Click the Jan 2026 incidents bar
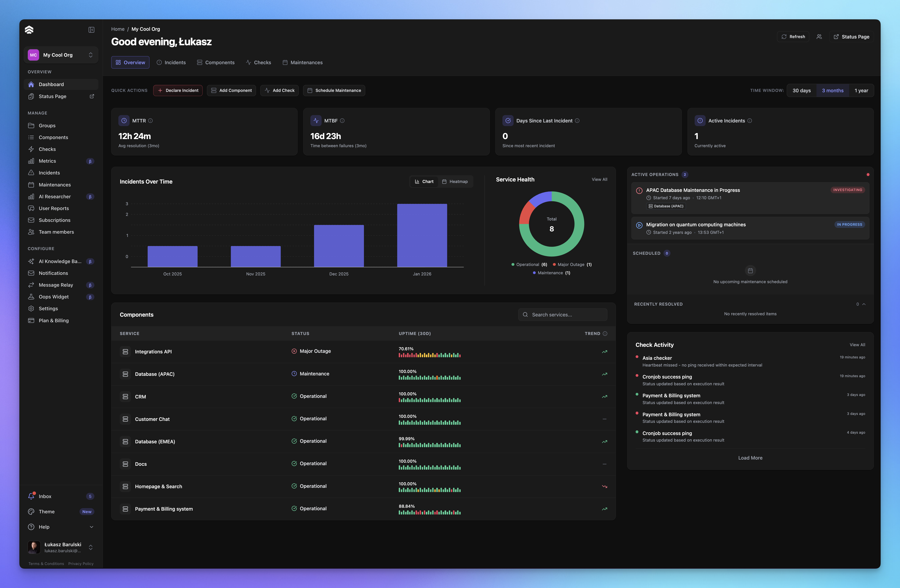The width and height of the screenshot is (900, 588). coord(422,235)
